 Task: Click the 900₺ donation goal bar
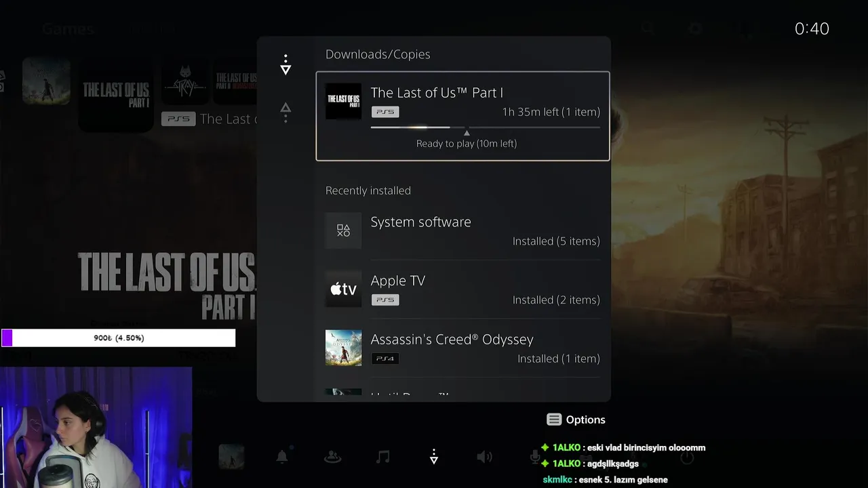click(119, 338)
